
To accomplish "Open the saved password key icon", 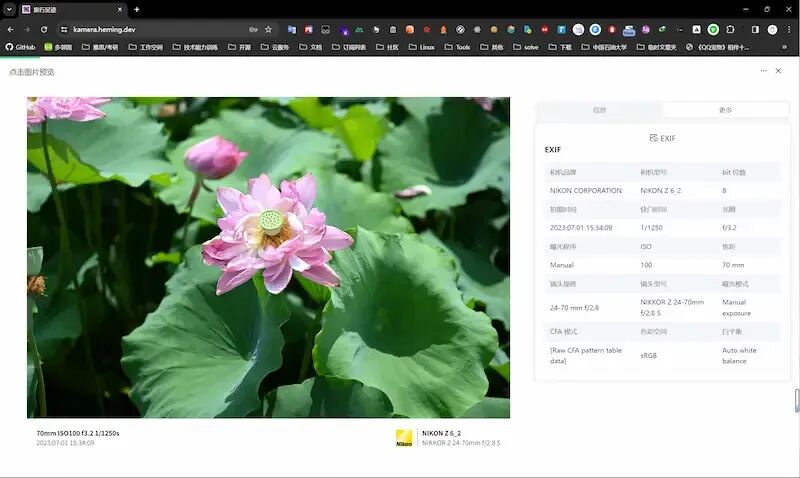I will click(253, 30).
